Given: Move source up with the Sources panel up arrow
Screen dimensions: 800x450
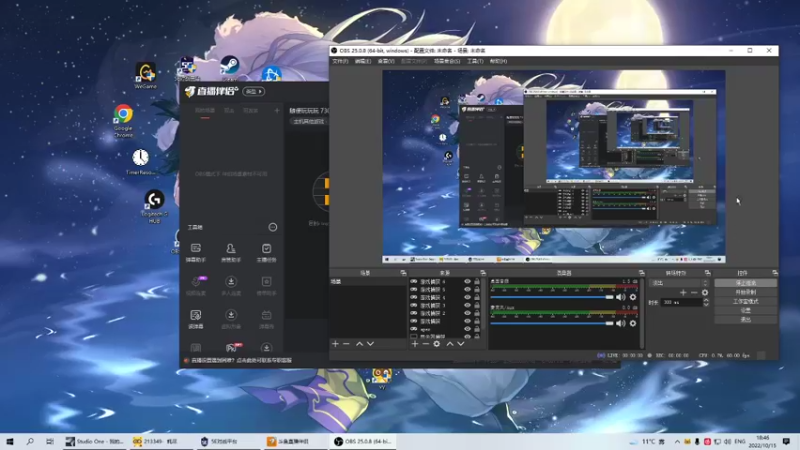Looking at the screenshot, I should click(450, 344).
